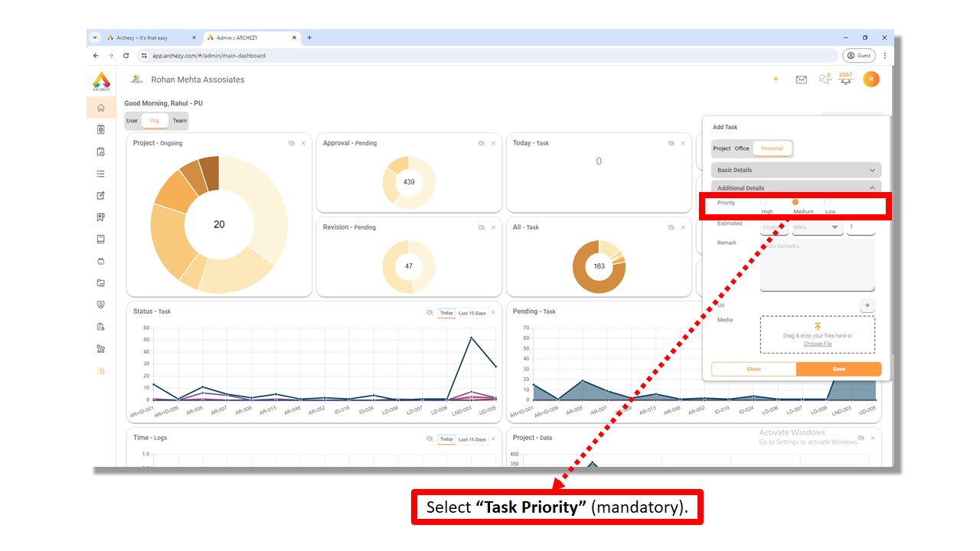Click the Remark text area
Image resolution: width=980 pixels, height=551 pixels.
[x=818, y=265]
